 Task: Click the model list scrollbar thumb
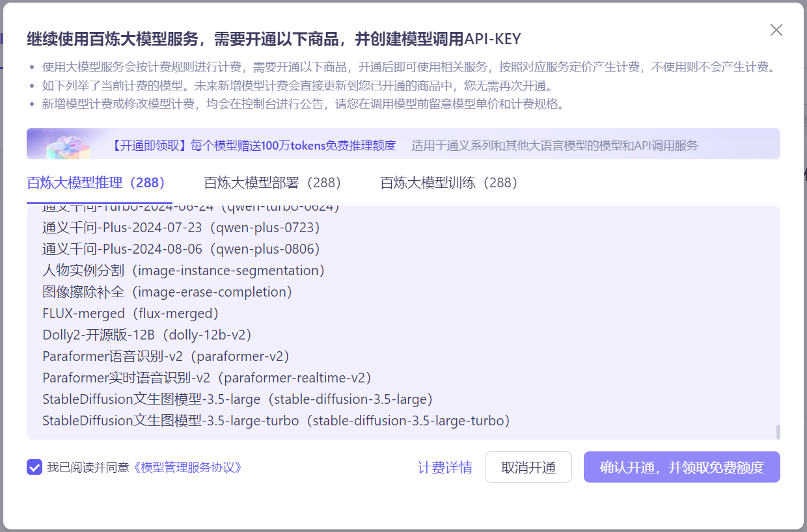(778, 432)
